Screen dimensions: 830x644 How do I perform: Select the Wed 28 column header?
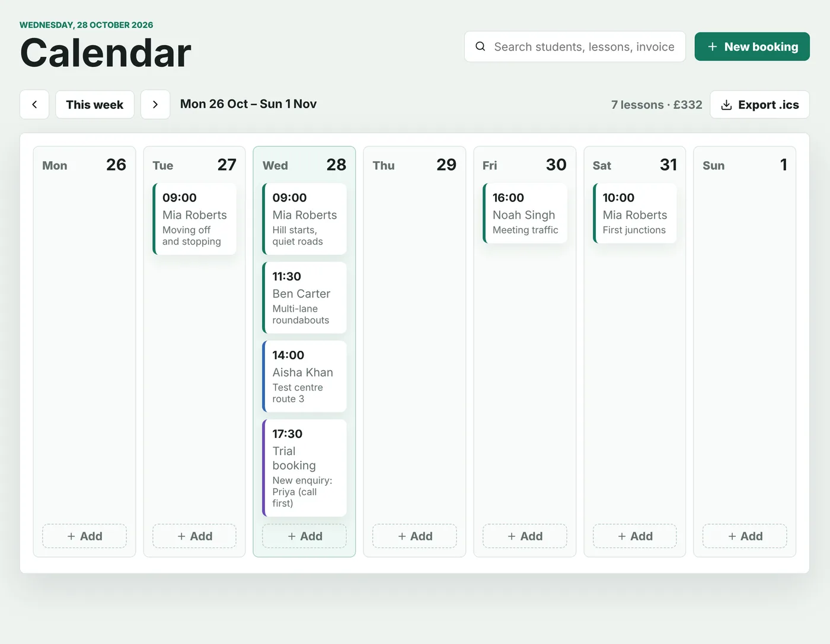coord(305,165)
